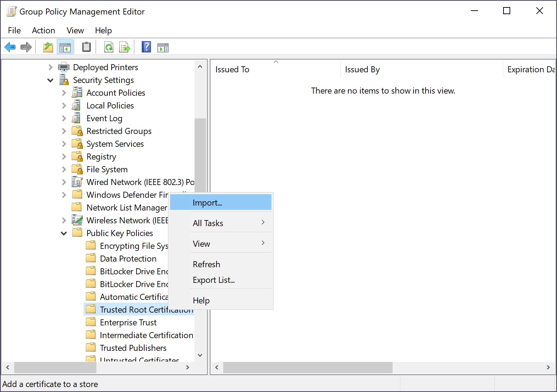Click the tree pane scroll-down arrow
This screenshot has height=392, width=557.
pos(200,355)
